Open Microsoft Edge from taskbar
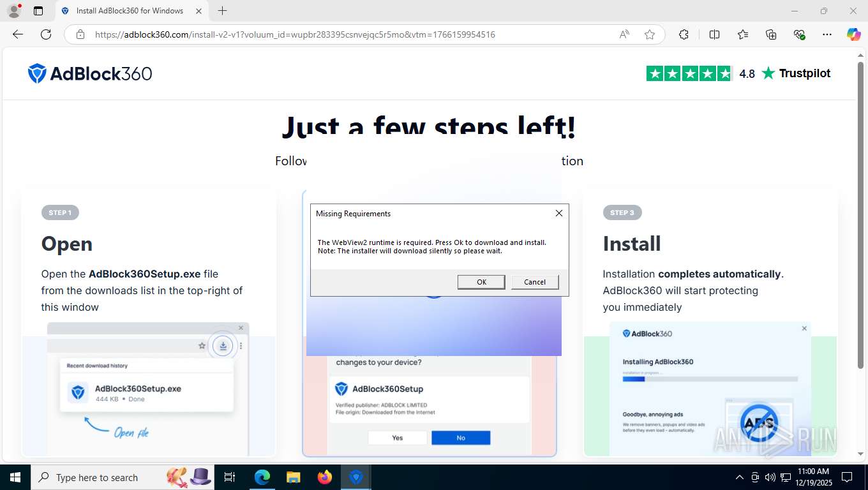The image size is (868, 490). click(x=262, y=477)
